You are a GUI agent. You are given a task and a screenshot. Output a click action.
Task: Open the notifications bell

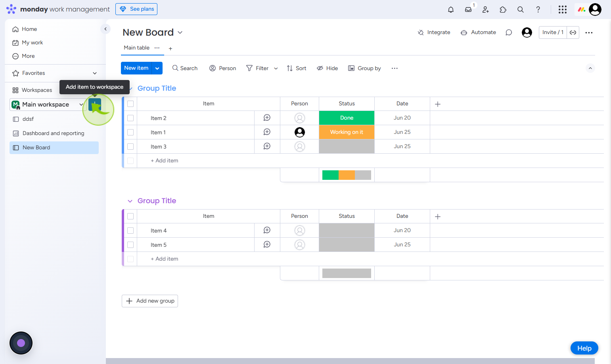pos(451,10)
